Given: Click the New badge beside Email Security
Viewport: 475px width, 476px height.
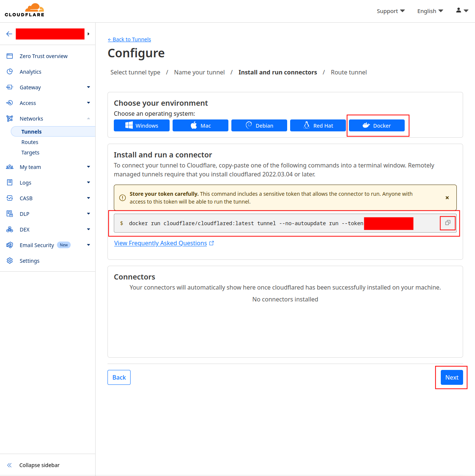Looking at the screenshot, I should [64, 245].
